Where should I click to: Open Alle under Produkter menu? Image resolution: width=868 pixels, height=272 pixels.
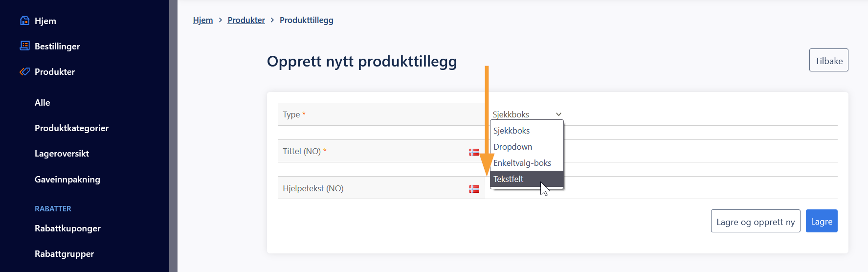point(43,103)
